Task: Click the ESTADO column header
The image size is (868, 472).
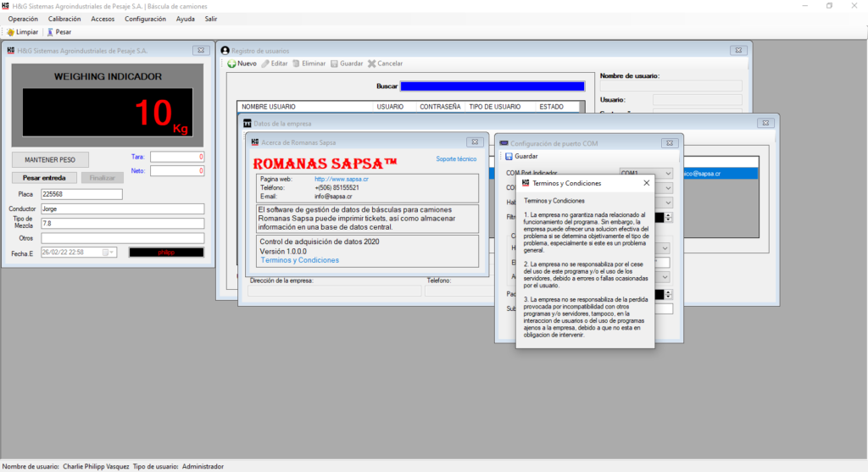Action: coord(551,107)
